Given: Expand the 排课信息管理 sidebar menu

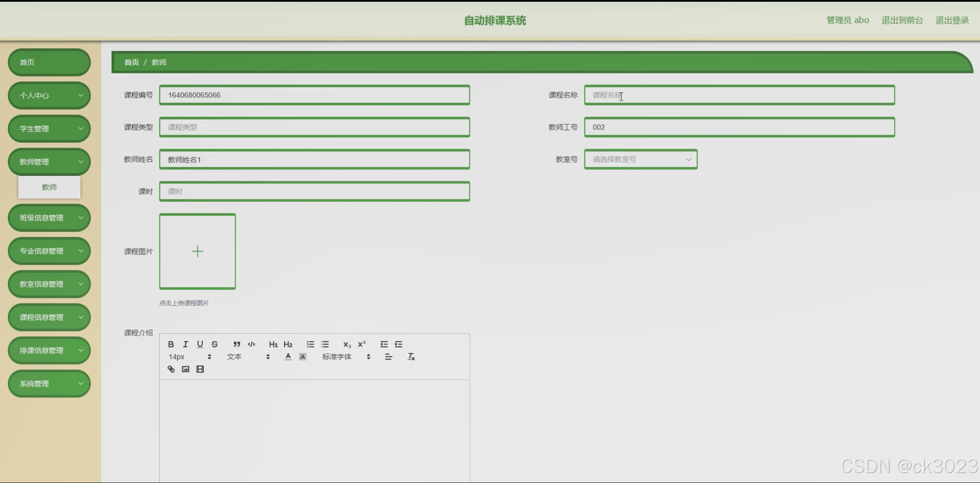Looking at the screenshot, I should click(x=49, y=350).
